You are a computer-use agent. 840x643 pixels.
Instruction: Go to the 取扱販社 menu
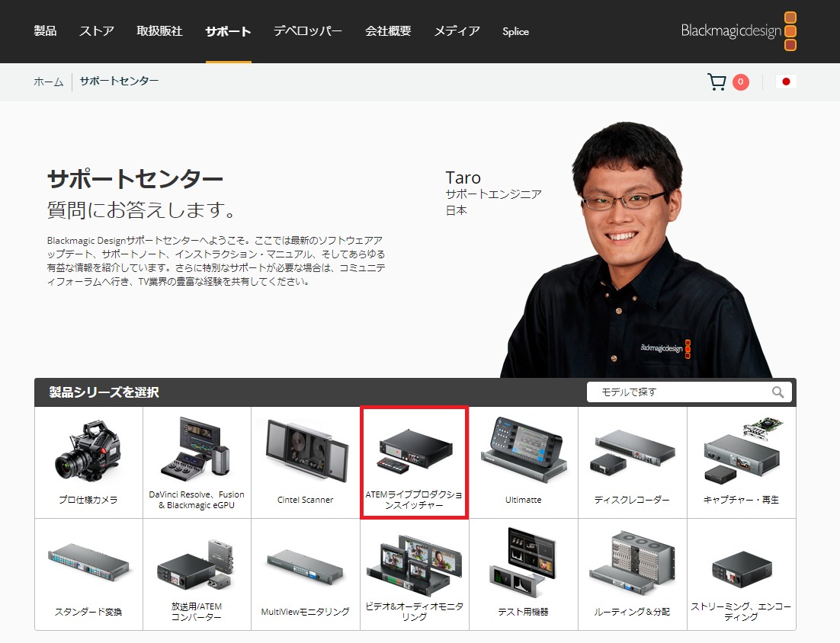tap(159, 31)
